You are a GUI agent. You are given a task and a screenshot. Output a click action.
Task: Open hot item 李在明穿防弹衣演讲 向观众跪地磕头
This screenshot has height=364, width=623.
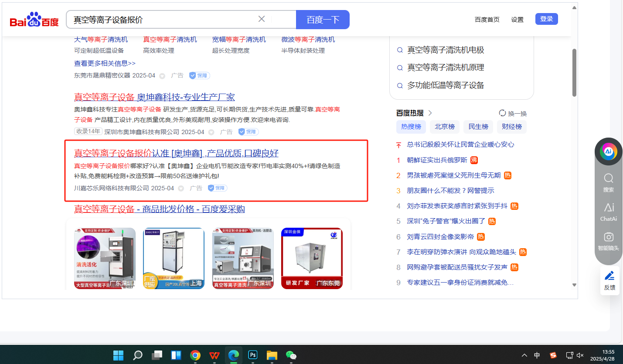pos(461,252)
